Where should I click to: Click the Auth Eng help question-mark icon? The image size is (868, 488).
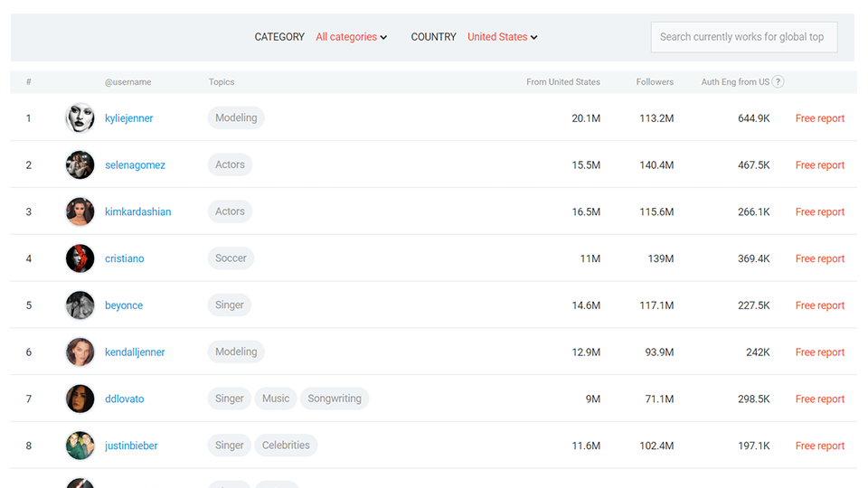[x=778, y=82]
